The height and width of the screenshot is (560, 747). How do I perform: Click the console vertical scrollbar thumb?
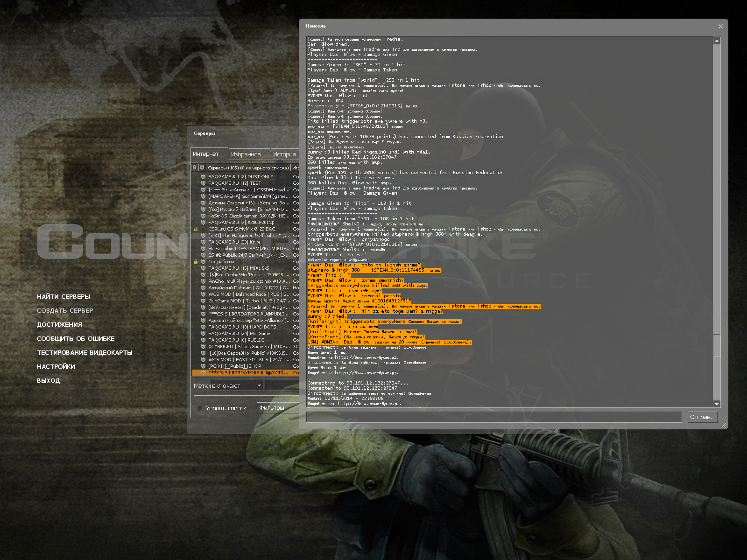717,346
